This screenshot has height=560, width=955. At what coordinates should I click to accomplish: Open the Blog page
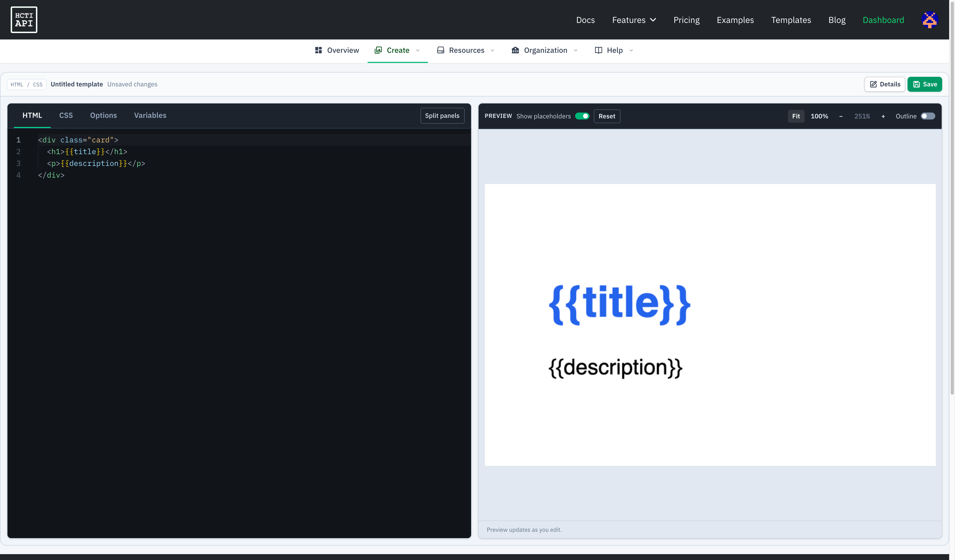coord(837,20)
